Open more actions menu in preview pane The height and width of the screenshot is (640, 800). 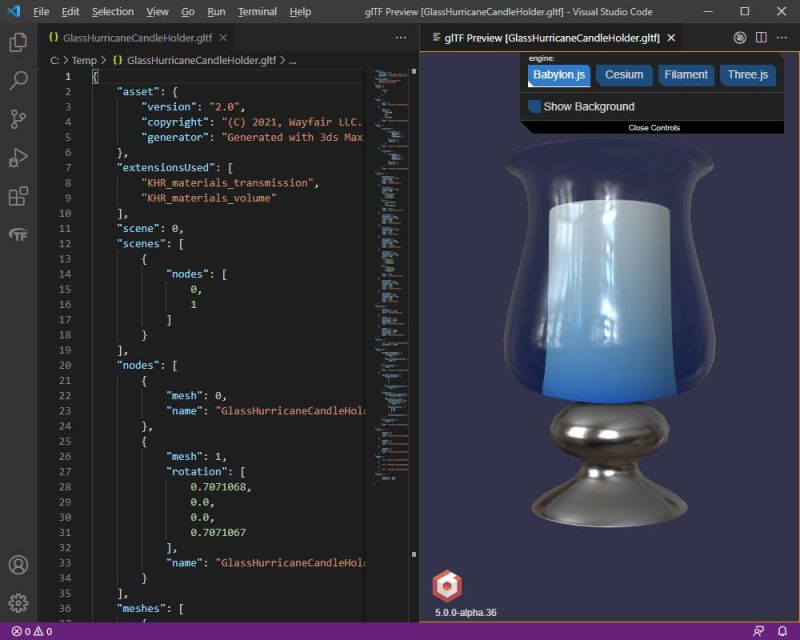(x=781, y=37)
